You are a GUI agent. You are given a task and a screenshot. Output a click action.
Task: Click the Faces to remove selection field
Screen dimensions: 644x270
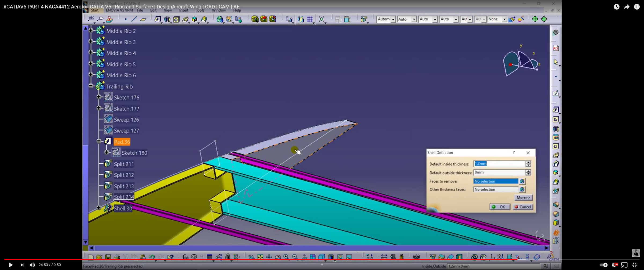tap(496, 181)
